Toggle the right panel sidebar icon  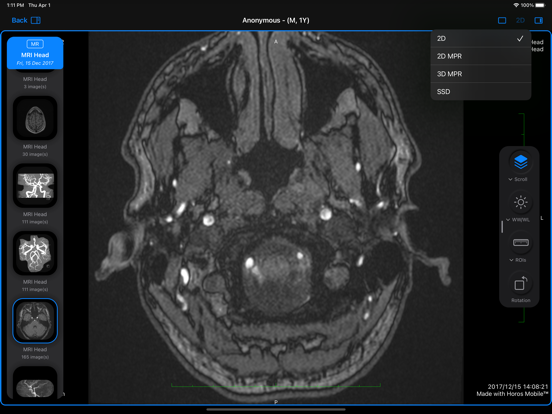click(539, 20)
